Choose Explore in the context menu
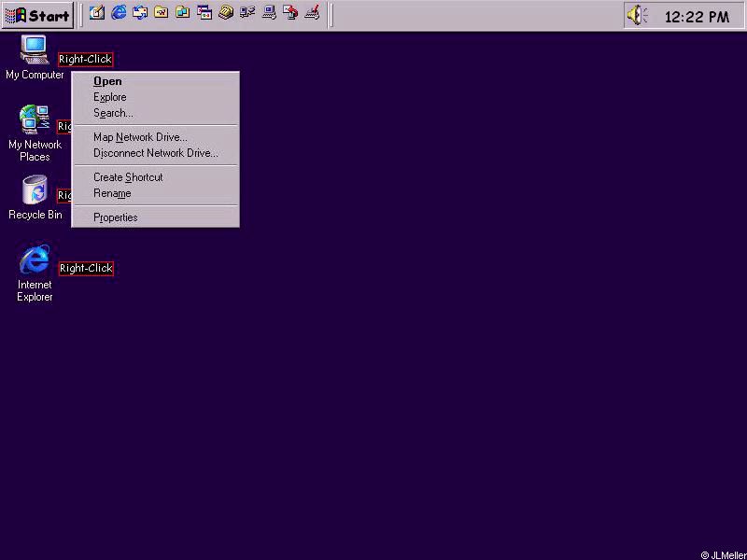The image size is (747, 560). 155,97
